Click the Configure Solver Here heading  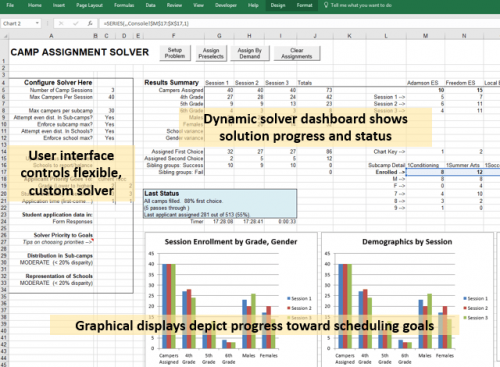click(58, 82)
